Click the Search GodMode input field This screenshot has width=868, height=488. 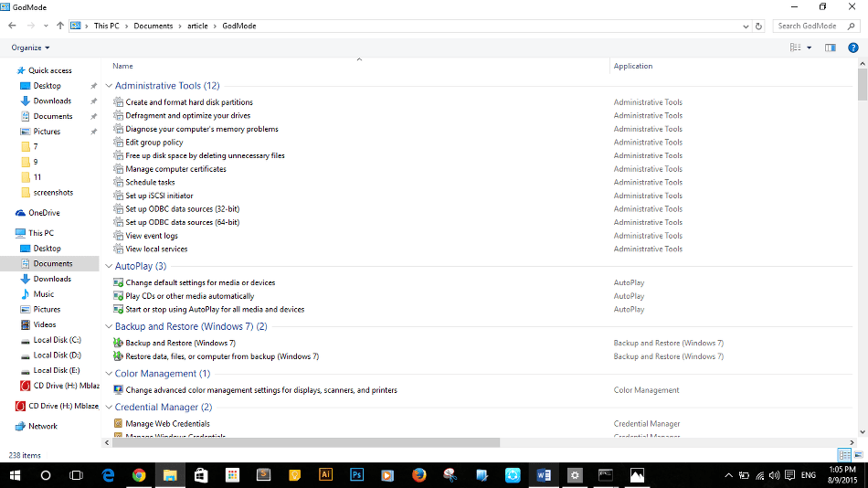coord(811,26)
